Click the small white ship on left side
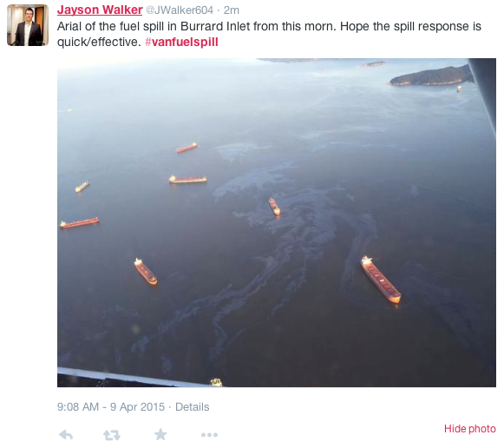Image resolution: width=504 pixels, height=448 pixels. (x=82, y=186)
